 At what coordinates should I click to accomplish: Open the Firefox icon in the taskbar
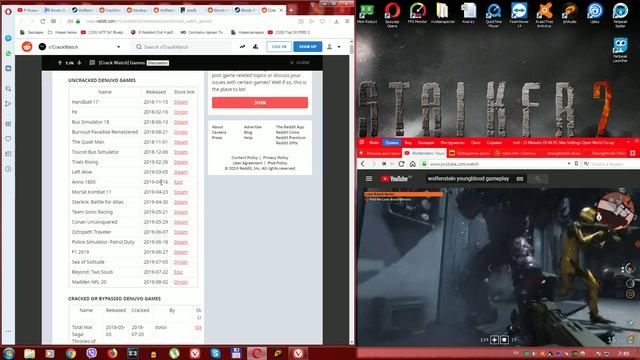(x=112, y=353)
